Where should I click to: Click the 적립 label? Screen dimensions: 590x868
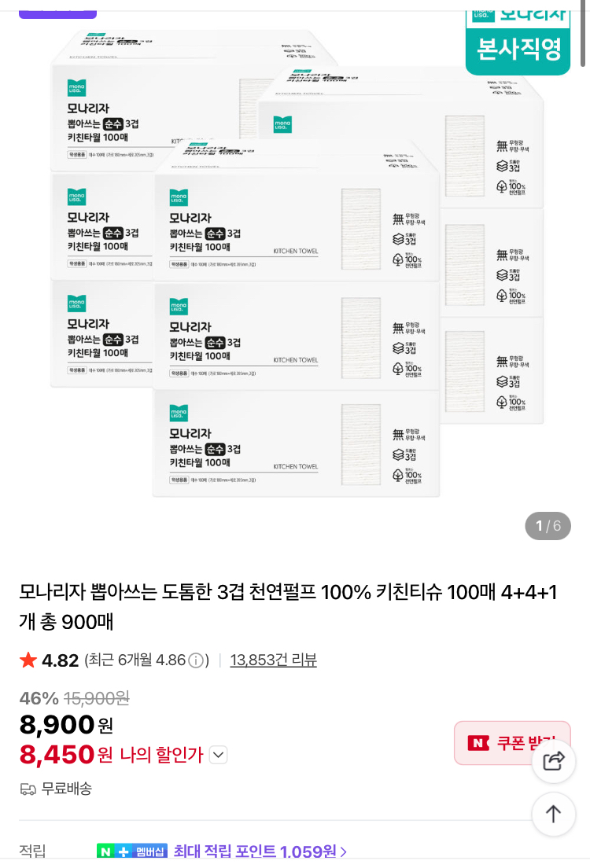click(x=33, y=851)
